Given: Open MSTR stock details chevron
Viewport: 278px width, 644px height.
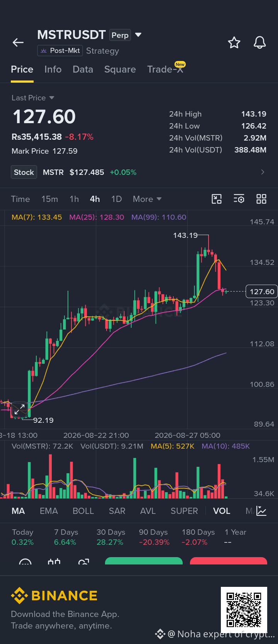Looking at the screenshot, I should tap(263, 172).
